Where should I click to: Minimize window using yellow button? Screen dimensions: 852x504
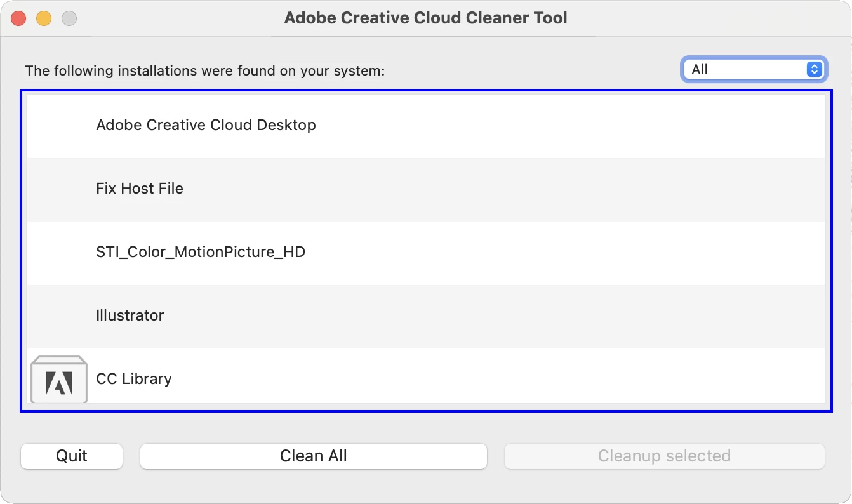click(x=44, y=18)
